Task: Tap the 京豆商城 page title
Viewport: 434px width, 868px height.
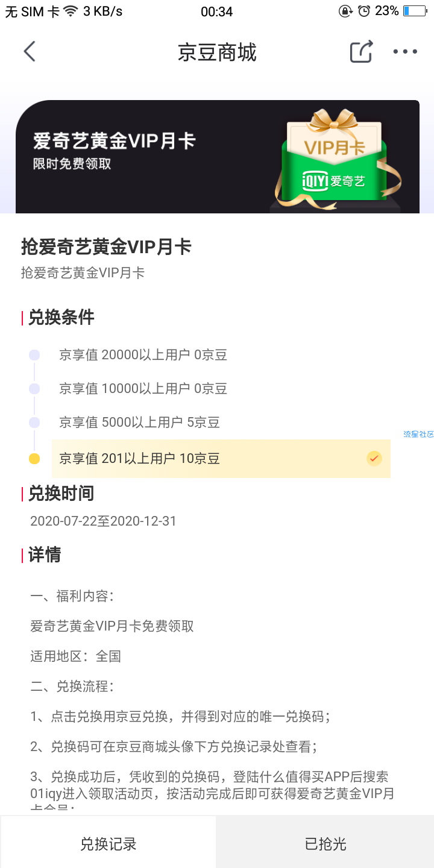Action: click(x=217, y=52)
